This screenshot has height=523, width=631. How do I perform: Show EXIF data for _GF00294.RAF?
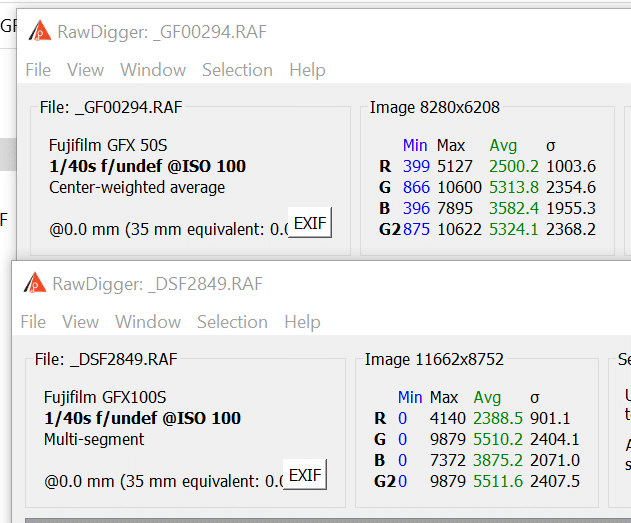(310, 222)
